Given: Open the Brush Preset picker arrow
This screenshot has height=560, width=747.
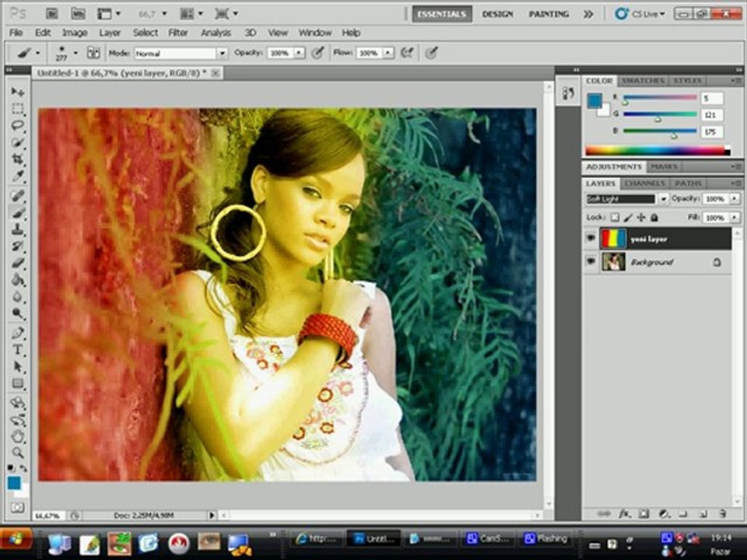Looking at the screenshot, I should tap(75, 53).
